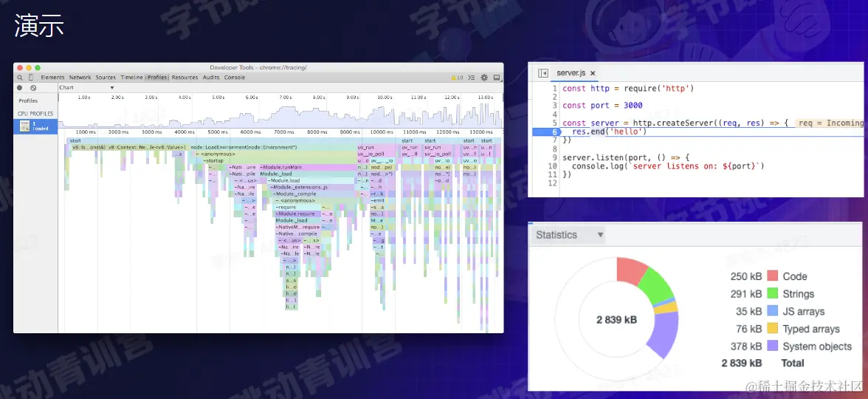Viewport: 868px width, 399px height.
Task: Click the v8::Context::Ne... flame chart bar
Action: click(x=147, y=148)
